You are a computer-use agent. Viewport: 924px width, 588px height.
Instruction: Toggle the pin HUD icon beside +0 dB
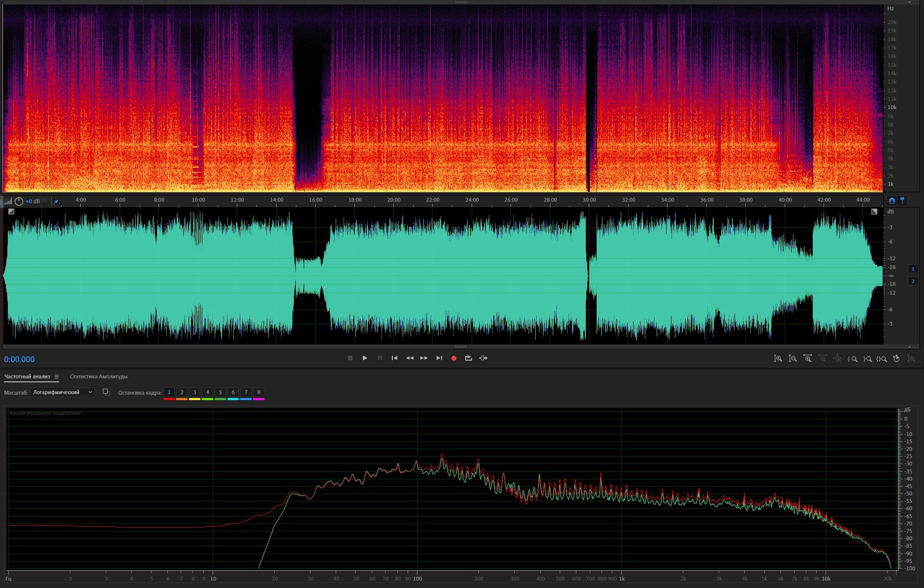(x=56, y=201)
